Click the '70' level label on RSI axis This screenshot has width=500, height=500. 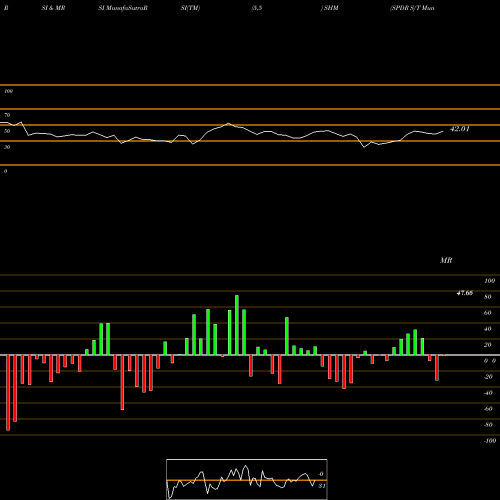[7, 115]
